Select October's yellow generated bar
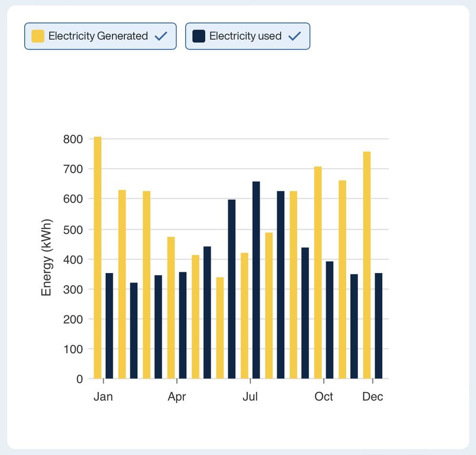476x455 pixels. (x=318, y=273)
